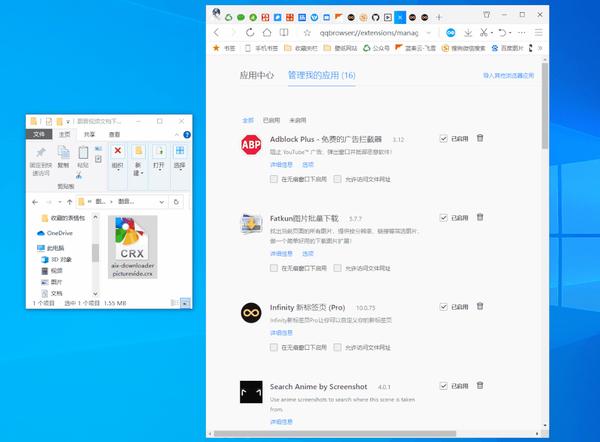
Task: Filter extensions by 已启用
Action: [271, 120]
